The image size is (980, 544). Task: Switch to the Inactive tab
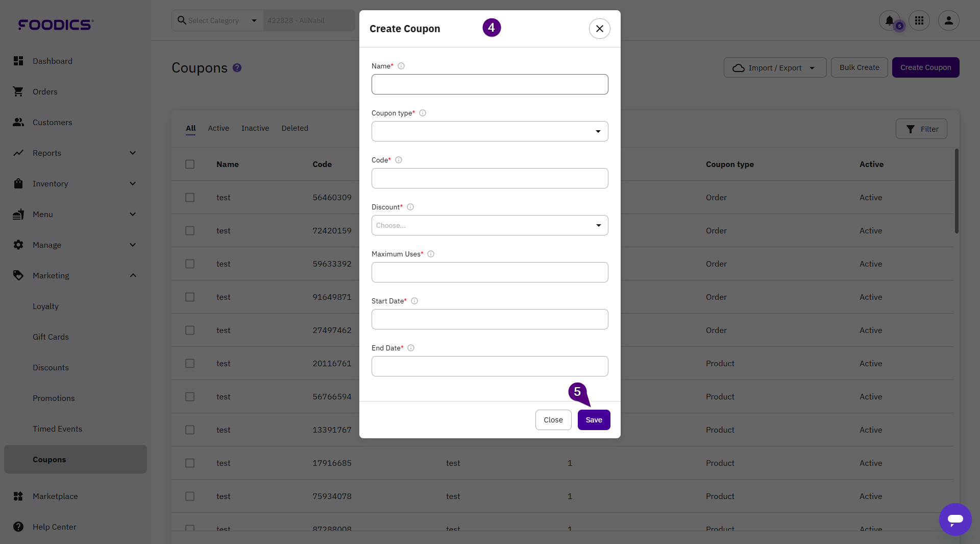255,128
